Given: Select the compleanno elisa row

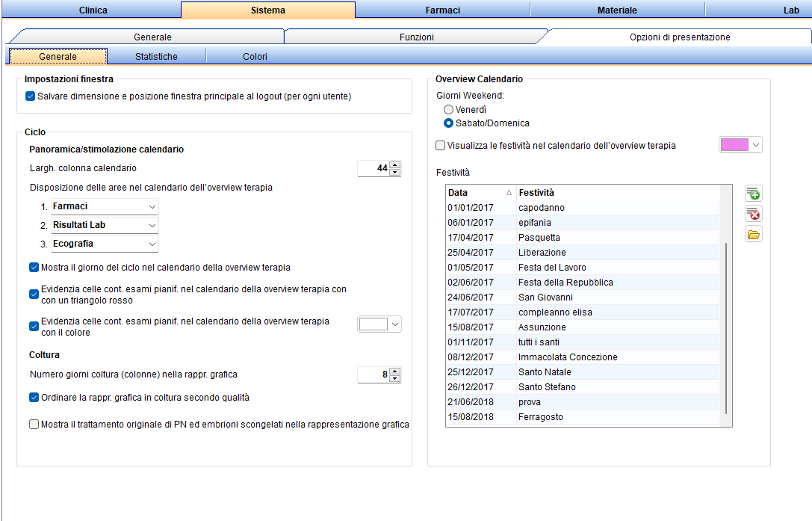Looking at the screenshot, I should (x=583, y=312).
